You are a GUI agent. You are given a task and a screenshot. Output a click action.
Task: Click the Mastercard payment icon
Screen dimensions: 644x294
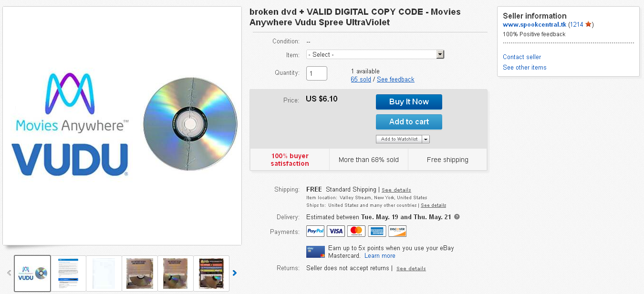point(356,231)
